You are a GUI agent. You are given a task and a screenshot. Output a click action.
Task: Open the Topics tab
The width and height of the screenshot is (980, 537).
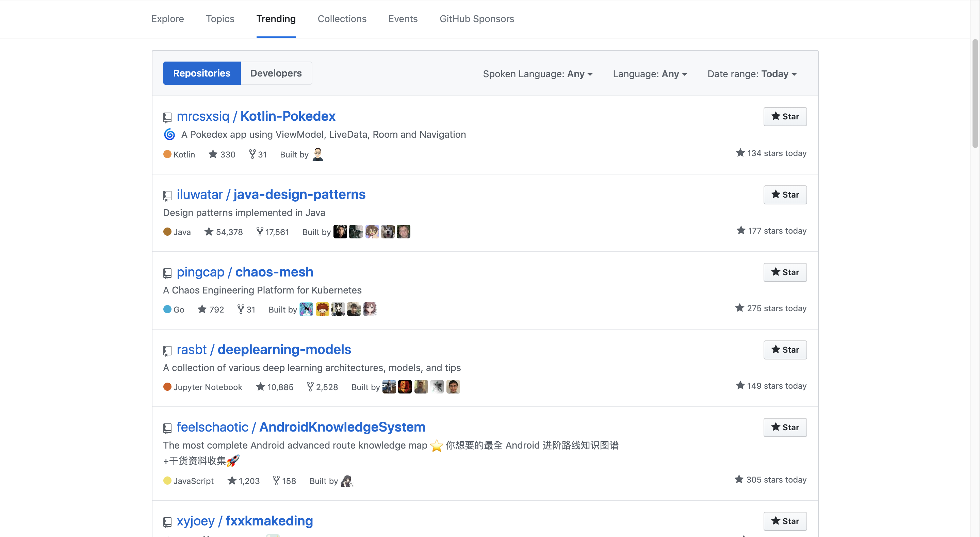pyautogui.click(x=220, y=19)
